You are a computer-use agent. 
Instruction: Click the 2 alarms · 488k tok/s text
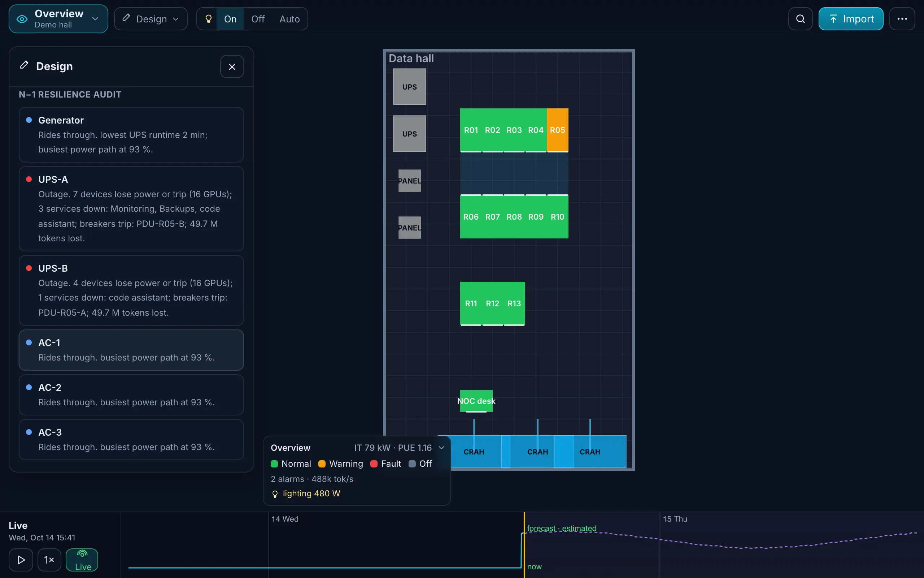pos(312,479)
